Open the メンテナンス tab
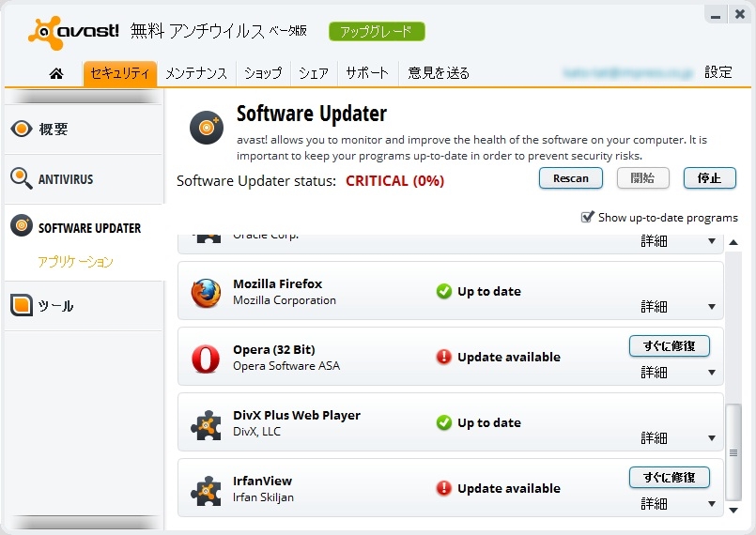This screenshot has height=535, width=756. click(x=196, y=73)
